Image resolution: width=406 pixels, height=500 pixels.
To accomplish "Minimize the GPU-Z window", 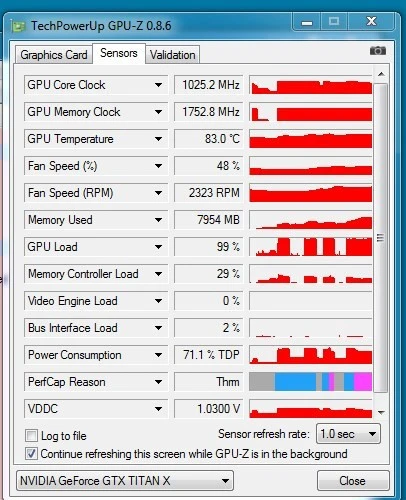I will [x=307, y=22].
